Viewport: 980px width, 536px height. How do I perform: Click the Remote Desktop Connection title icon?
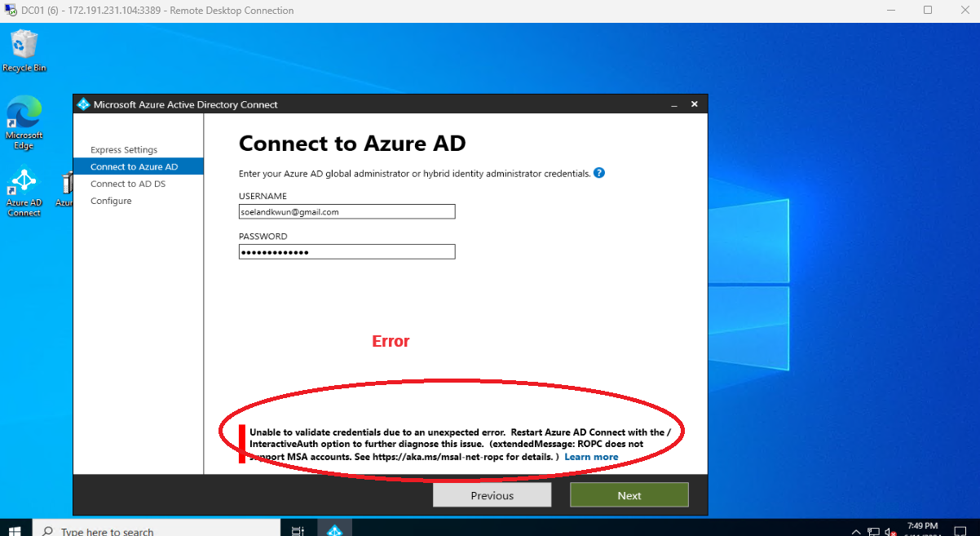(x=11, y=11)
